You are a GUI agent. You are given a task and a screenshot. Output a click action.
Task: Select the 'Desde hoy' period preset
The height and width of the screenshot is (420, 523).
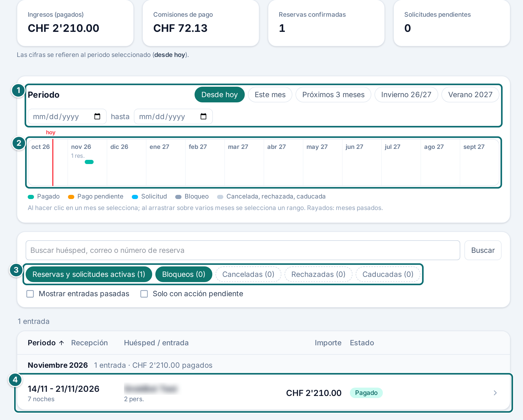point(220,95)
